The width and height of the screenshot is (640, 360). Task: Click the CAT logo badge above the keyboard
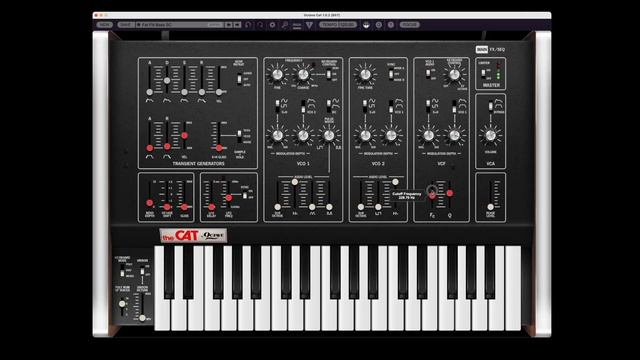(193, 236)
